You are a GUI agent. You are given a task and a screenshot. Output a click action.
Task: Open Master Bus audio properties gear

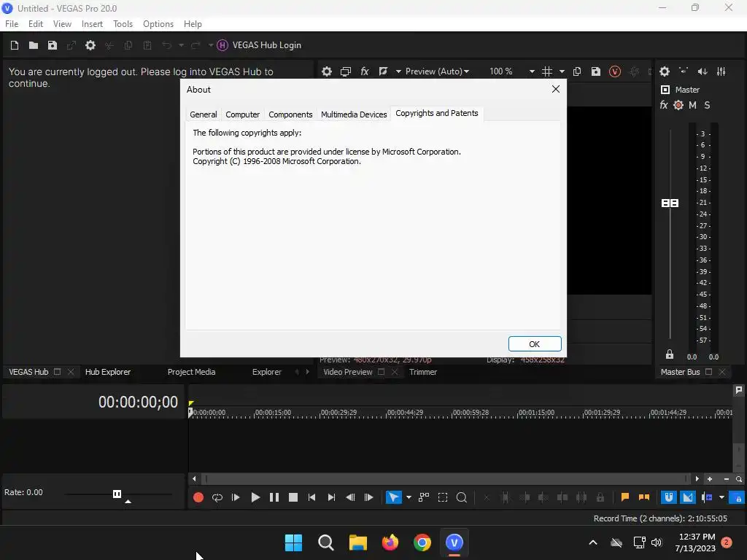point(665,71)
